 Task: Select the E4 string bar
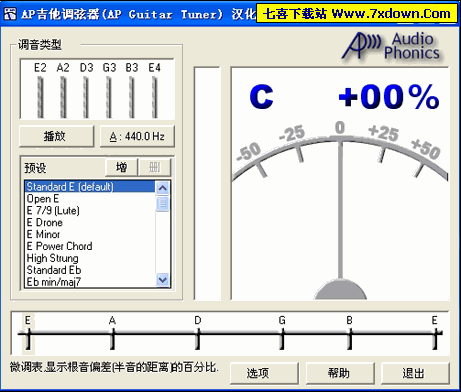(x=154, y=97)
